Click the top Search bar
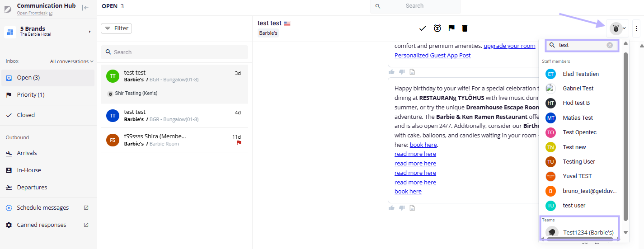The height and width of the screenshot is (249, 644). coord(415,6)
